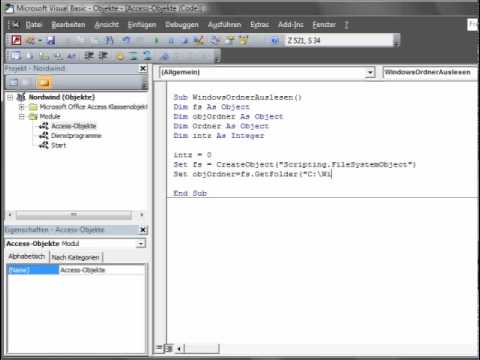Close the Projekt - Nordwind panel

143,68
